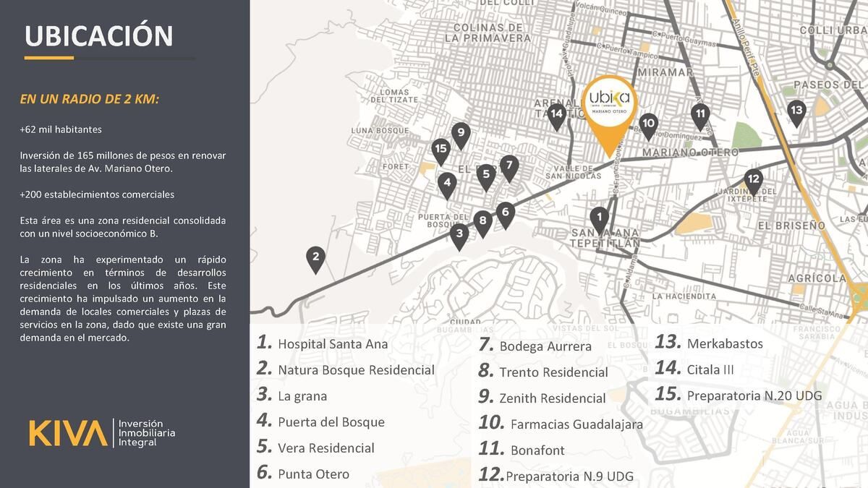The height and width of the screenshot is (488, 868).
Task: Select legend entry "15. Preparatoria N.20 UDG"
Action: (739, 395)
